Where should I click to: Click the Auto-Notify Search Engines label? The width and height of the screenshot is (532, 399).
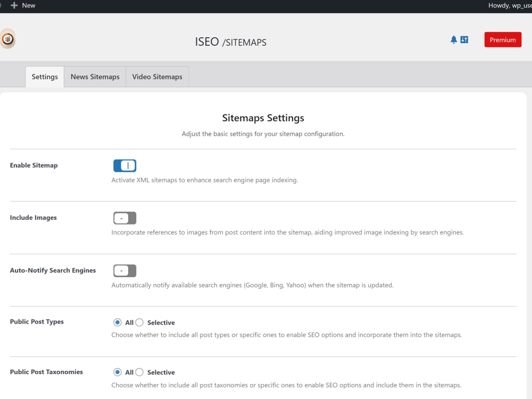coord(53,270)
